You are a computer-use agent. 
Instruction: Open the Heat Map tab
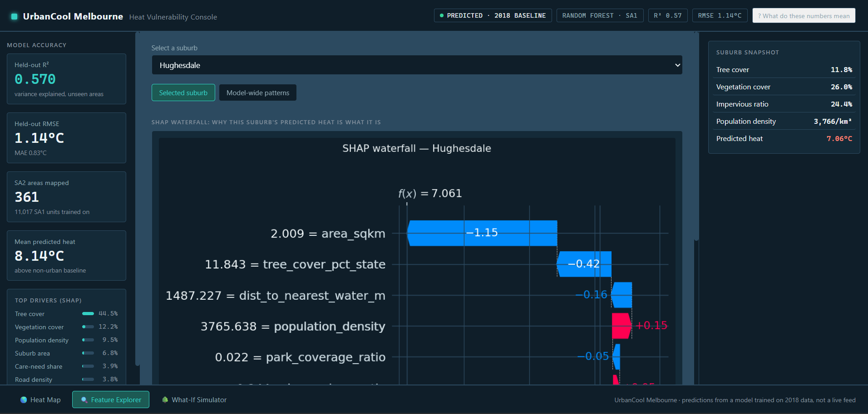[x=40, y=400]
